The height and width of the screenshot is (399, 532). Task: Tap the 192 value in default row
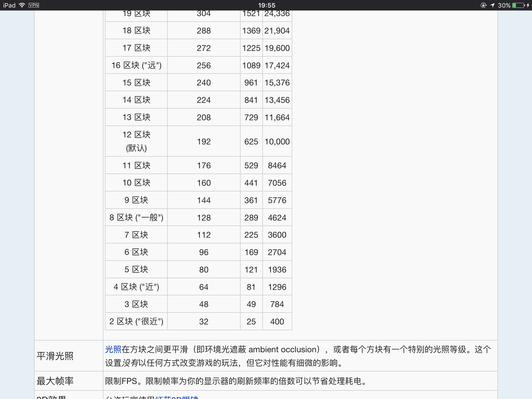point(204,142)
